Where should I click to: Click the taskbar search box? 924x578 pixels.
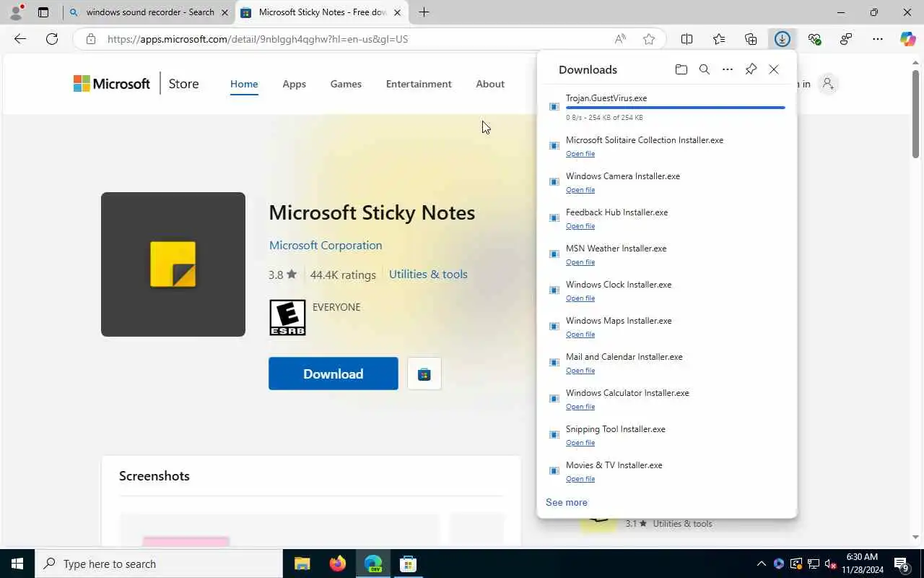(159, 564)
